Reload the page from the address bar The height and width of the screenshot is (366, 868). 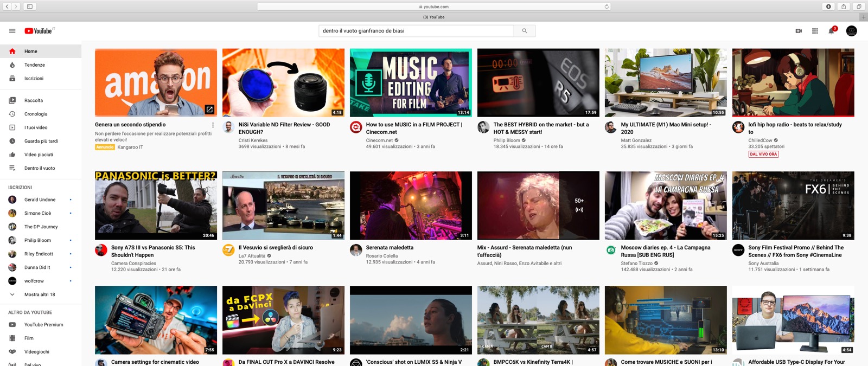click(607, 7)
